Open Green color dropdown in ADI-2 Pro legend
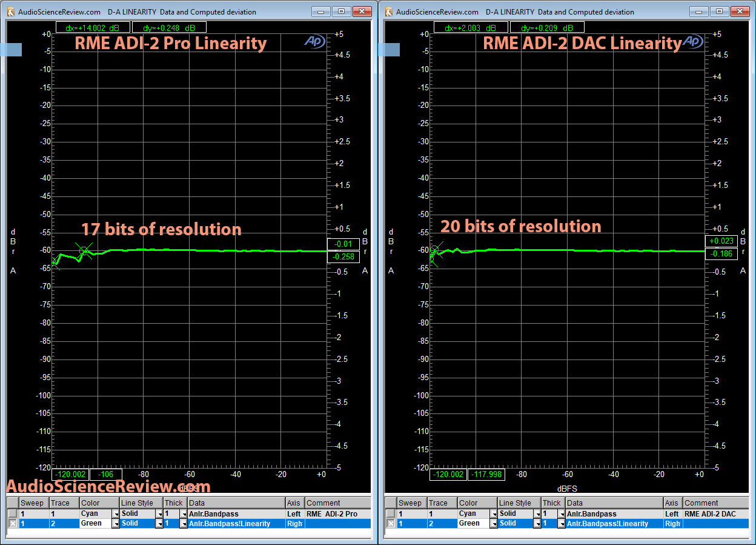 [115, 523]
